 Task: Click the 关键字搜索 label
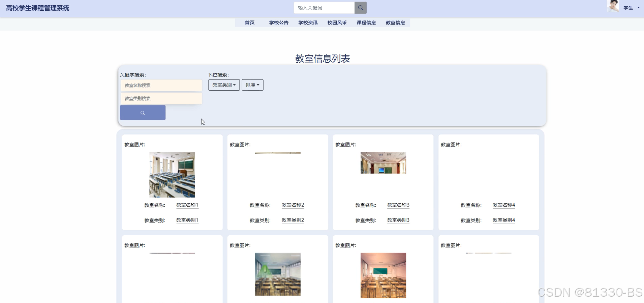(133, 75)
